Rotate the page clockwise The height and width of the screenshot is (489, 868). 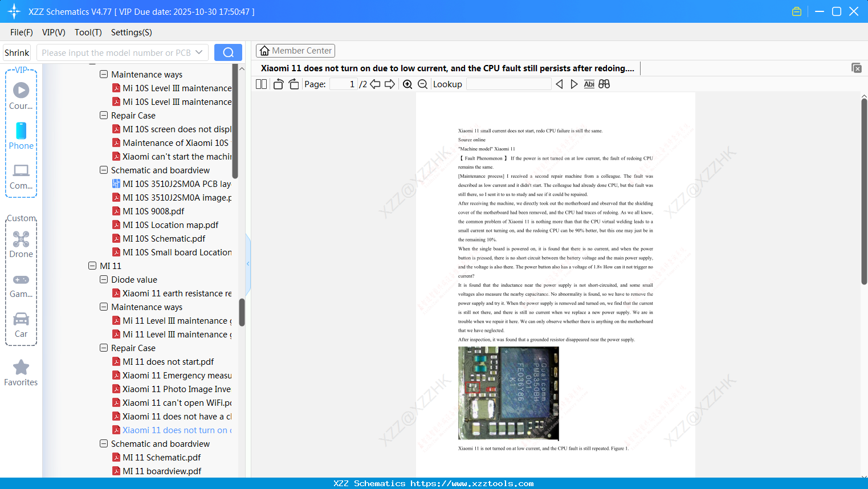pyautogui.click(x=294, y=84)
